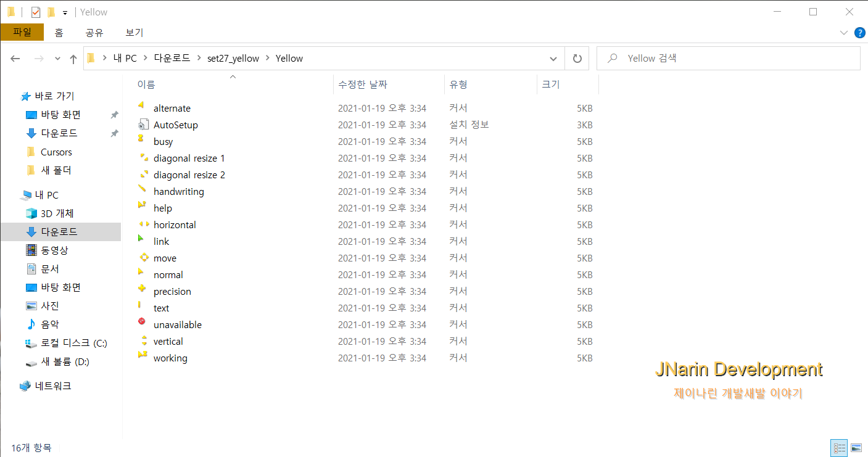Screen dimensions: 868x457
Task: Open 바로 가기 in navigation pane
Action: (54, 96)
